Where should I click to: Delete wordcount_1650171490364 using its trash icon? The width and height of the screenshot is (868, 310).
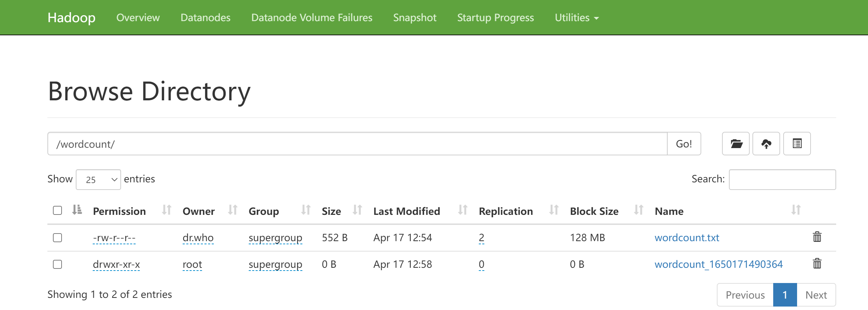[817, 264]
